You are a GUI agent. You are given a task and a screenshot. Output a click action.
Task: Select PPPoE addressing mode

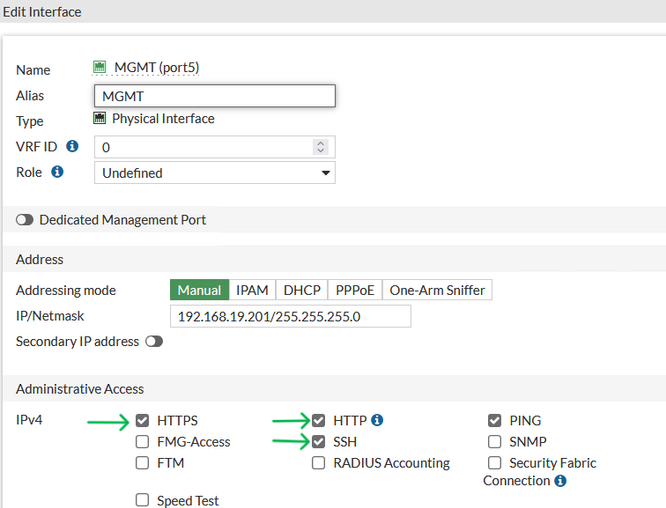click(x=354, y=290)
